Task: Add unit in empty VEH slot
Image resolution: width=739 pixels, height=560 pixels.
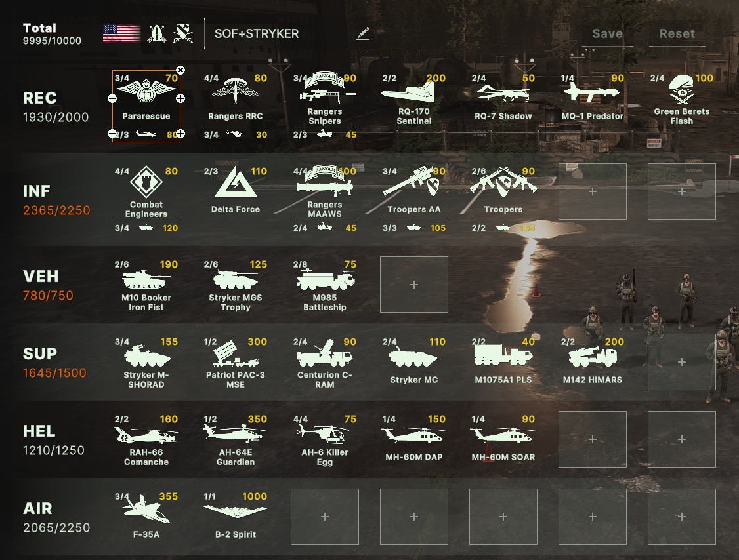Action: (x=414, y=285)
